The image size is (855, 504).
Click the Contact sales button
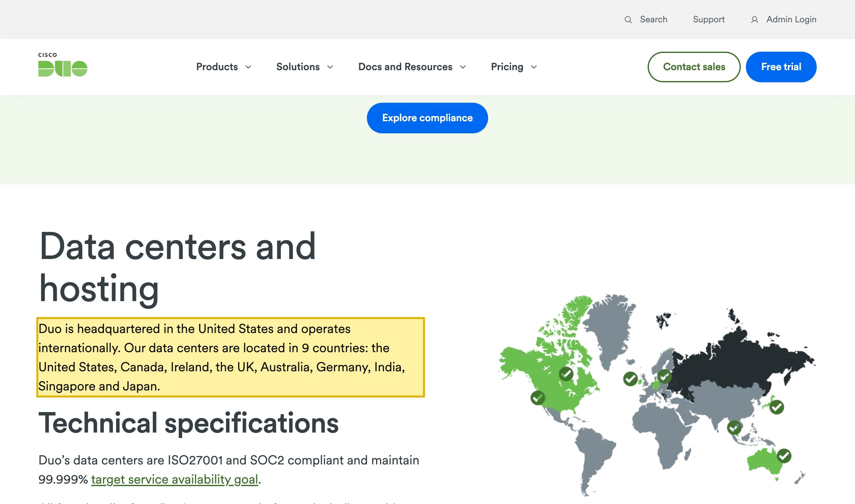(x=694, y=67)
